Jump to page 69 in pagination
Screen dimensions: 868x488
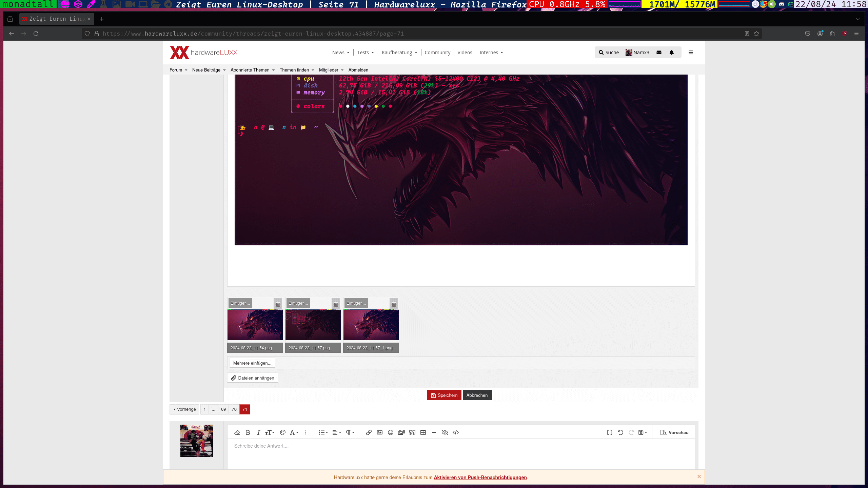point(223,409)
